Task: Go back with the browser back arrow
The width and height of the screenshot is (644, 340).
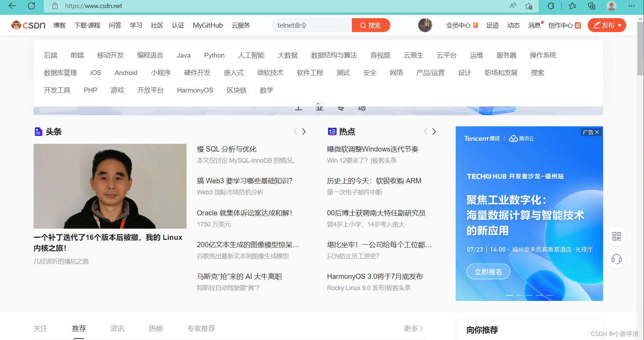Action: pos(12,6)
